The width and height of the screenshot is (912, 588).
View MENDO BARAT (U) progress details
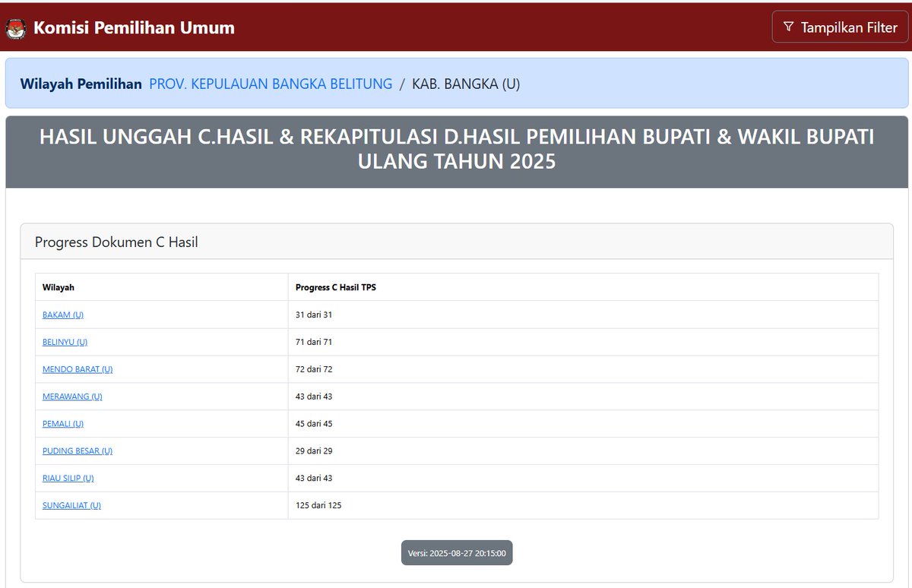click(77, 369)
